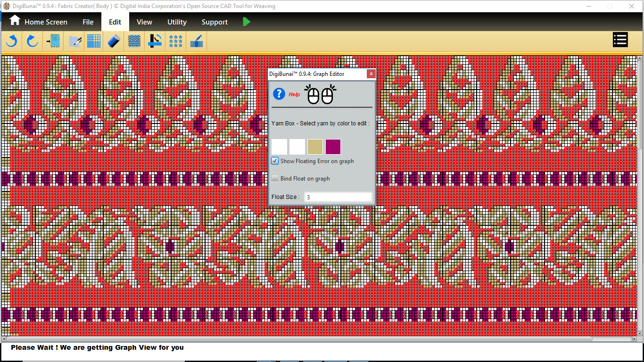This screenshot has width=644, height=362.
Task: Uncheck Show Floating Error on graph
Action: click(x=275, y=161)
